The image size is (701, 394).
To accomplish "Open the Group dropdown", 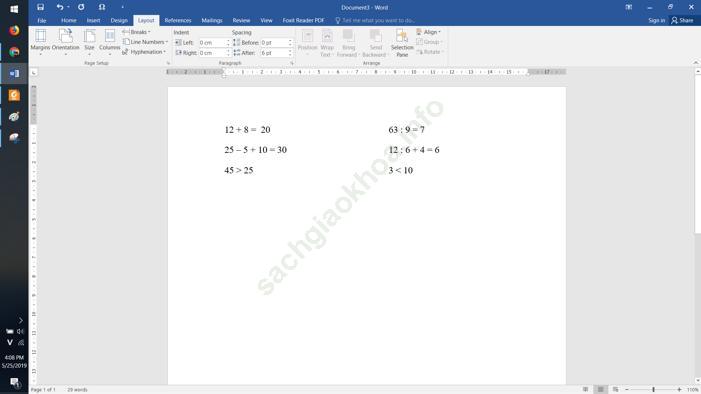I will tap(429, 42).
